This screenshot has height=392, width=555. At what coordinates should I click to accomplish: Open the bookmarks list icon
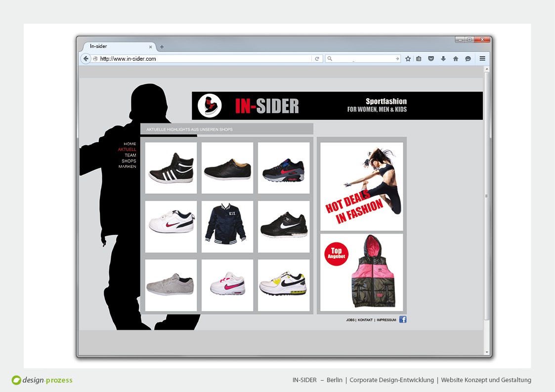click(419, 59)
